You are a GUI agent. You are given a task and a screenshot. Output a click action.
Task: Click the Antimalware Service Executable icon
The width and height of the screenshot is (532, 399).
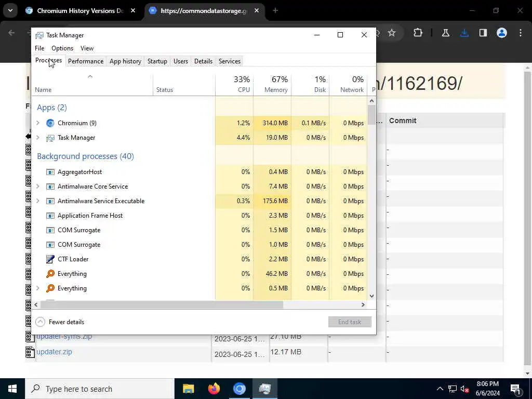(x=50, y=201)
